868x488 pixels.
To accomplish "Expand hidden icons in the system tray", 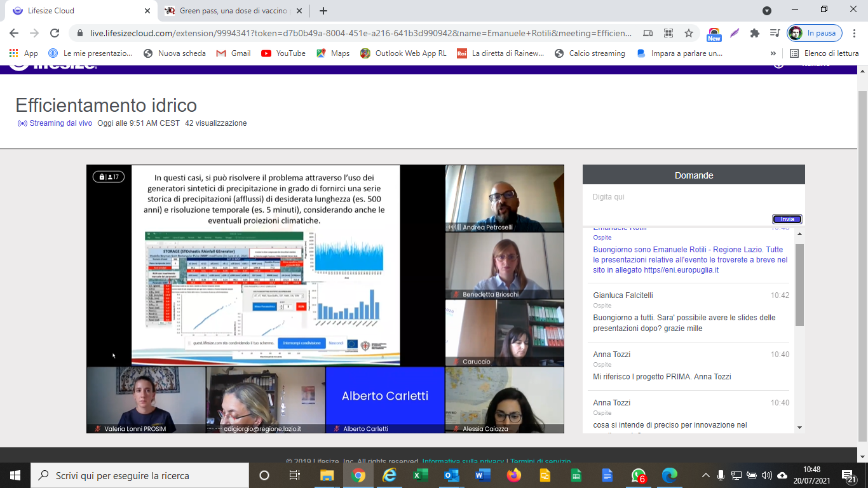I will point(705,475).
